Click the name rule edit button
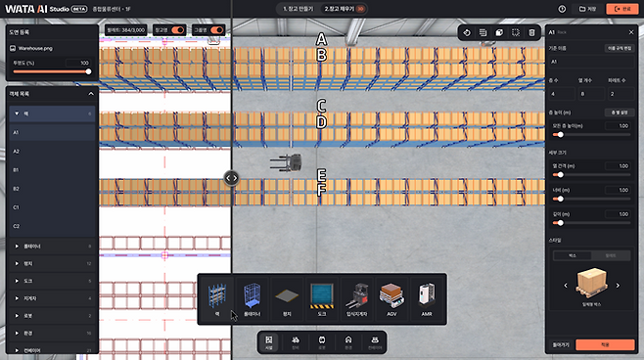 point(620,49)
